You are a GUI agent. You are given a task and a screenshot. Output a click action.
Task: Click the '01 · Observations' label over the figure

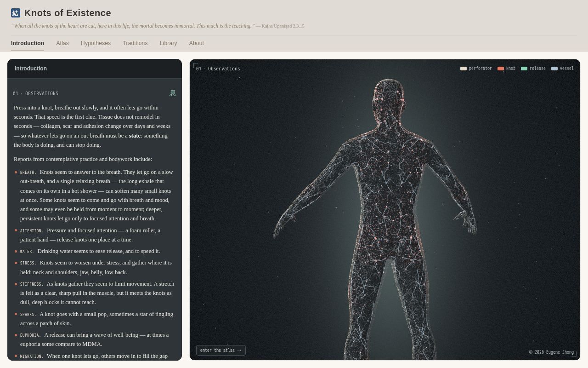[x=218, y=69]
